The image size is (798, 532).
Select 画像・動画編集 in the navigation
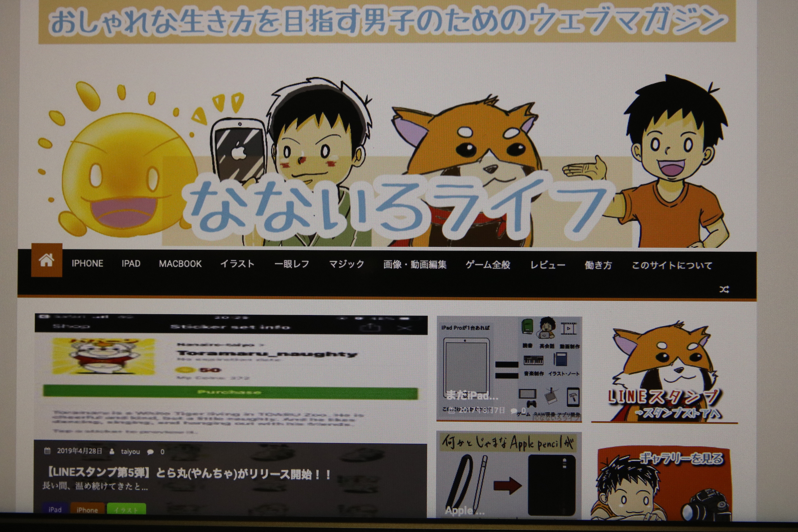click(x=415, y=265)
